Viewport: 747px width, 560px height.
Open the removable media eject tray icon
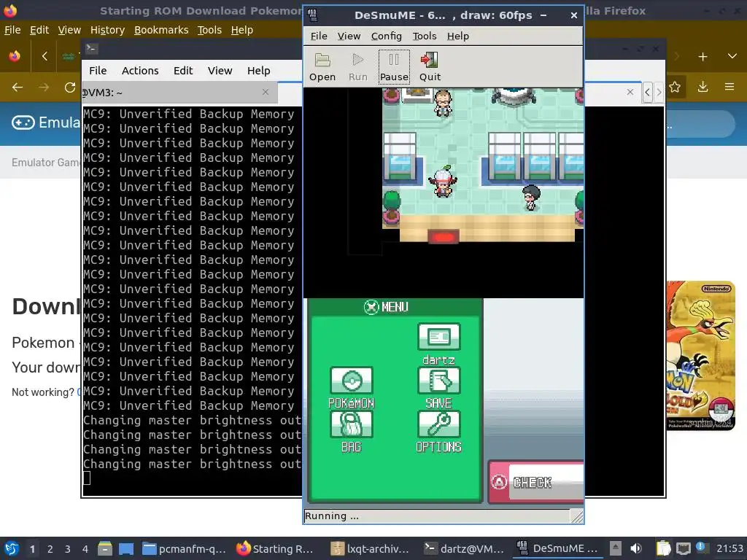tap(616, 548)
